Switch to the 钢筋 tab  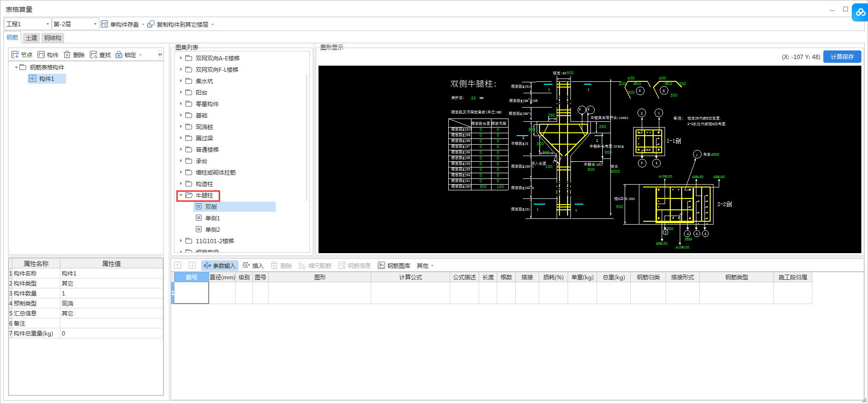point(12,38)
